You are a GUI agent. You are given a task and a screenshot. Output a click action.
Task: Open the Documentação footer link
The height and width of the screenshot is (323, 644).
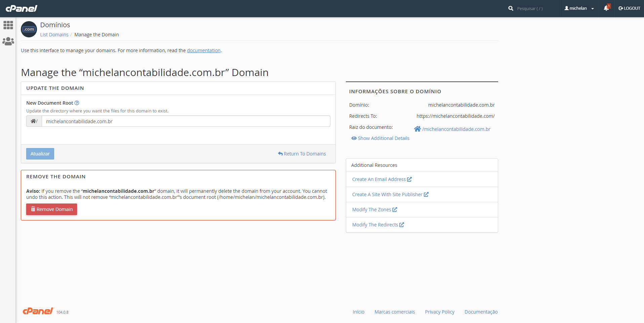tap(481, 312)
